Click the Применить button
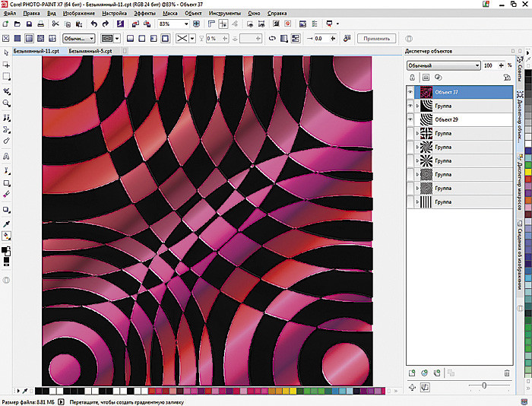The image size is (532, 406). click(376, 38)
